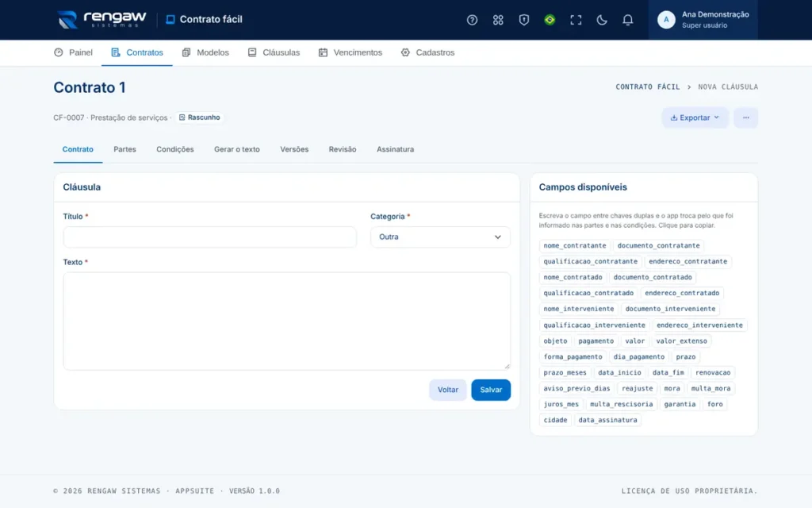The width and height of the screenshot is (812, 508).
Task: Switch to the Condições tab
Action: pos(175,149)
